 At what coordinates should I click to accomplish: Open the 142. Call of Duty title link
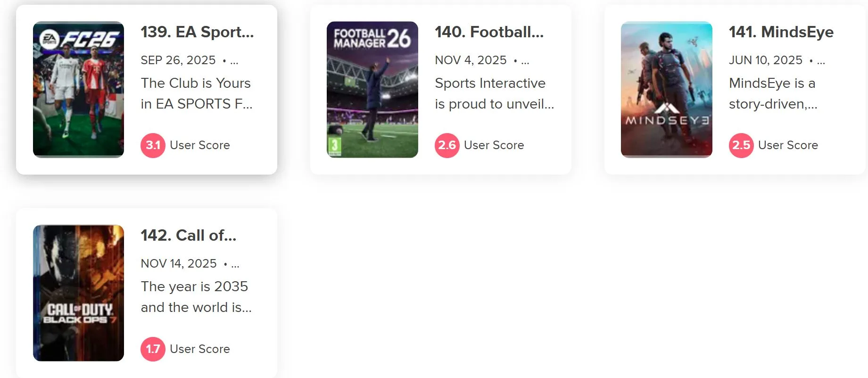click(x=189, y=236)
